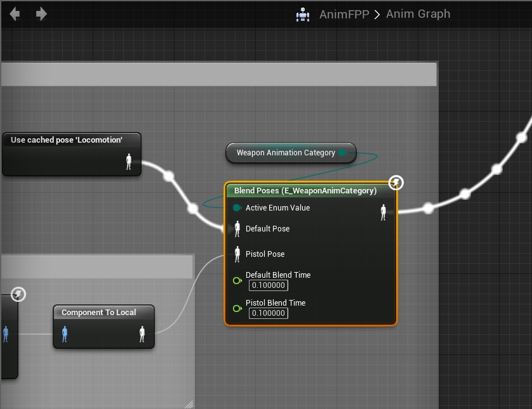Click the AnimFPP blueprint robot icon
Viewport: 532px width, 409px height.
[x=303, y=15]
